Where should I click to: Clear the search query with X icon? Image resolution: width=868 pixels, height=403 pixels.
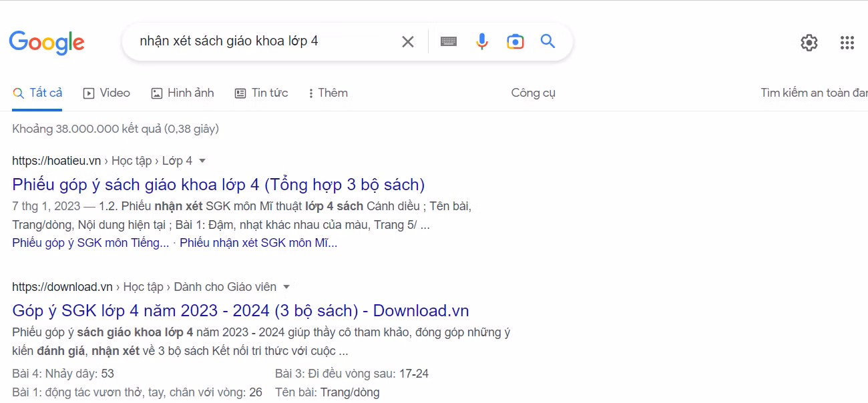407,41
